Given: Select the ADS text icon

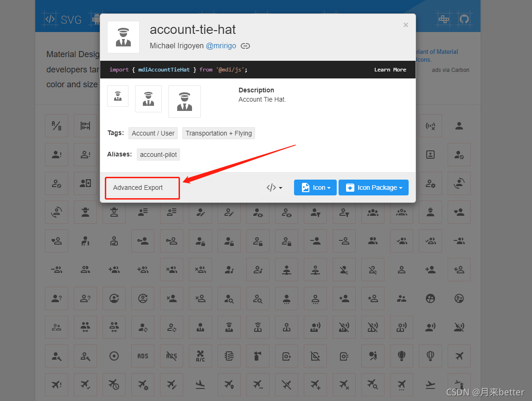Looking at the screenshot, I should tap(143, 356).
